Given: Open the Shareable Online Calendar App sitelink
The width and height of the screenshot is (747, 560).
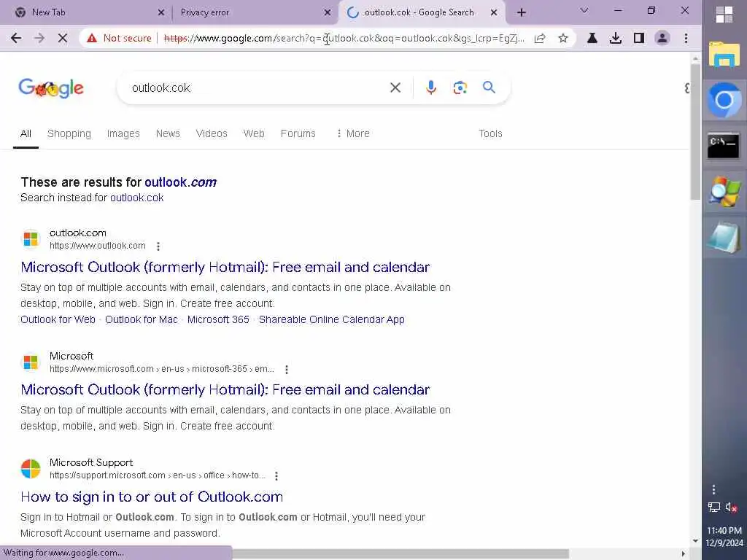Looking at the screenshot, I should pos(332,319).
